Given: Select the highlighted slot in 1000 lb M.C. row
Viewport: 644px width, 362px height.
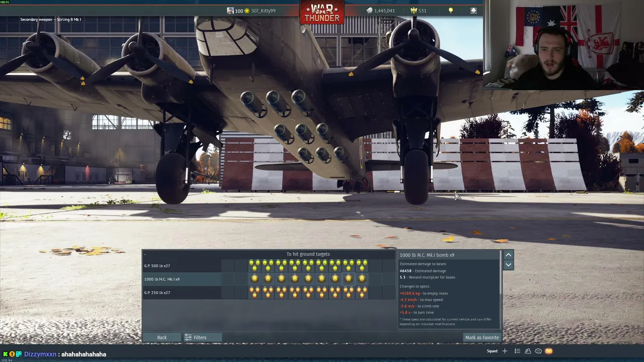Looking at the screenshot, I should [348, 279].
